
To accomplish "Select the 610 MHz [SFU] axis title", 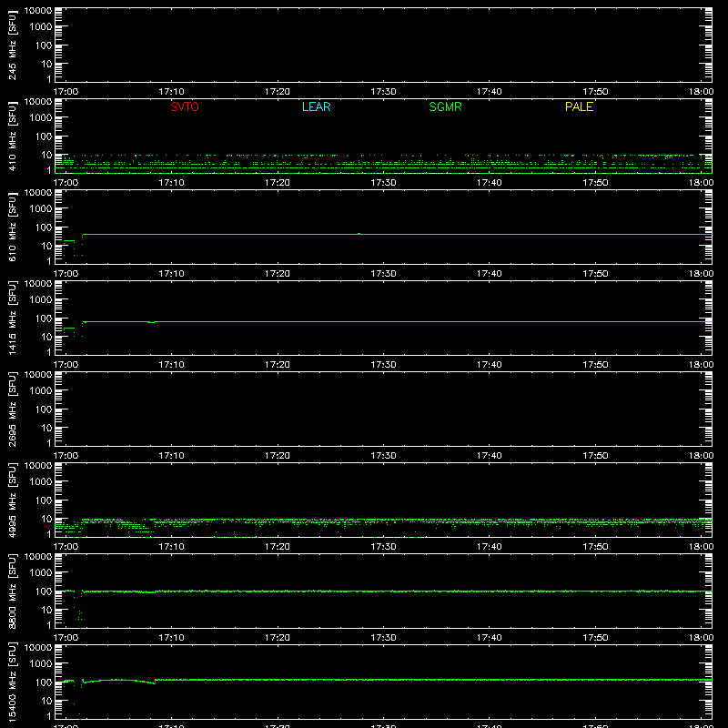I will click(x=13, y=227).
